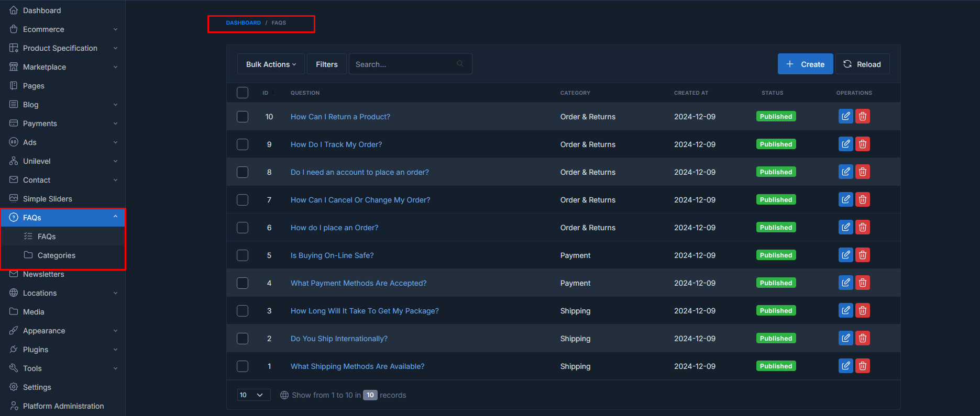
Task: Select checkbox for 'What Payment Methods Are Accepted?'
Action: tap(243, 283)
